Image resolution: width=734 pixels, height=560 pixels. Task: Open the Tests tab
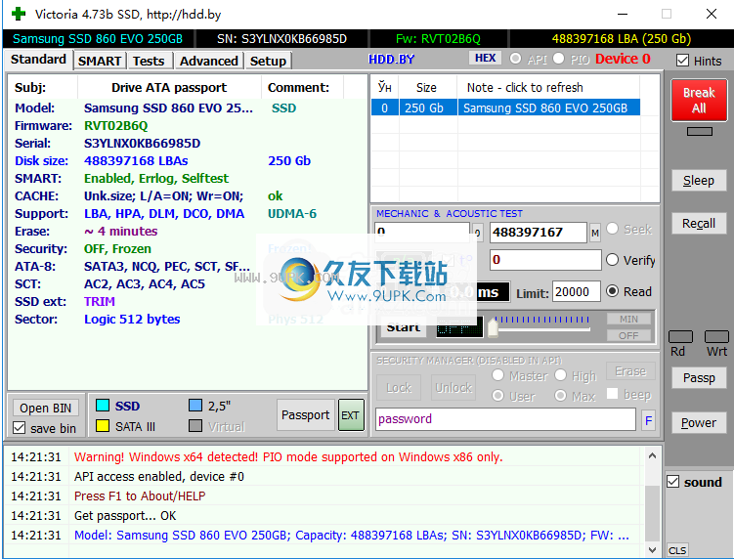(149, 61)
